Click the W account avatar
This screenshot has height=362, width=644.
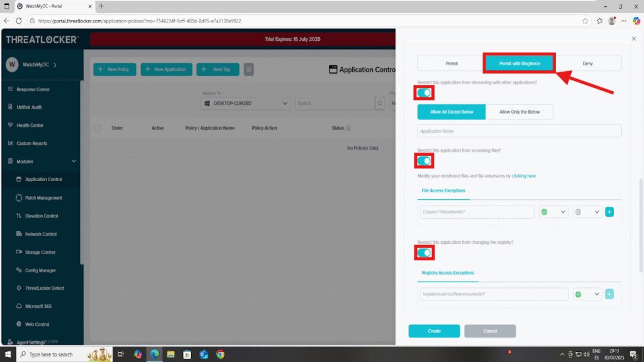[x=12, y=65]
